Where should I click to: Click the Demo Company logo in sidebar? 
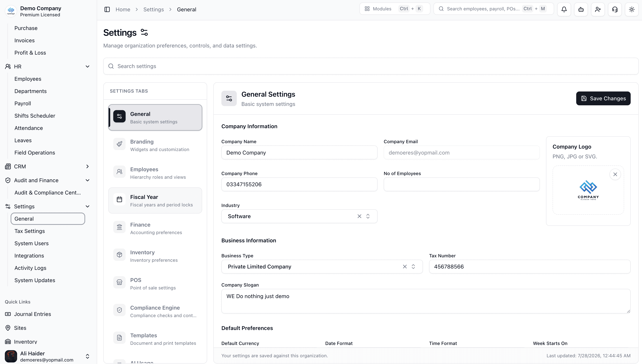pos(11,11)
